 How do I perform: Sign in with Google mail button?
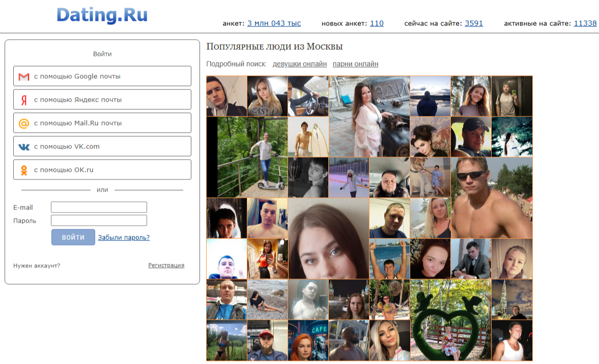tap(102, 76)
